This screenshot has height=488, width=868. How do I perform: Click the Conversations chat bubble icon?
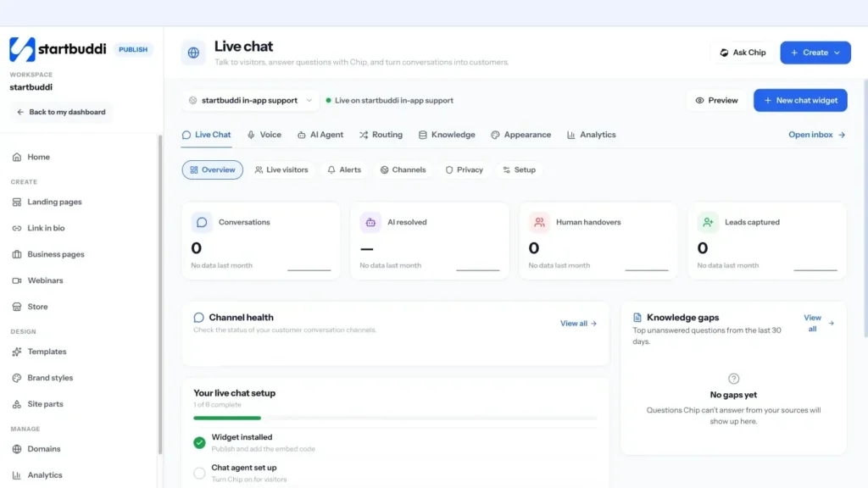pos(202,223)
